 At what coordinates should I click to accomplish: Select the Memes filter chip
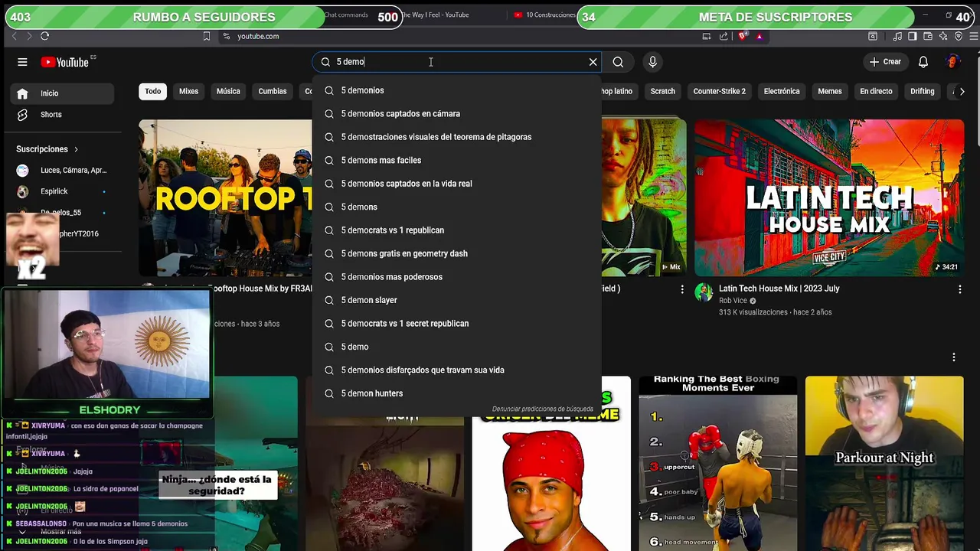tap(830, 91)
